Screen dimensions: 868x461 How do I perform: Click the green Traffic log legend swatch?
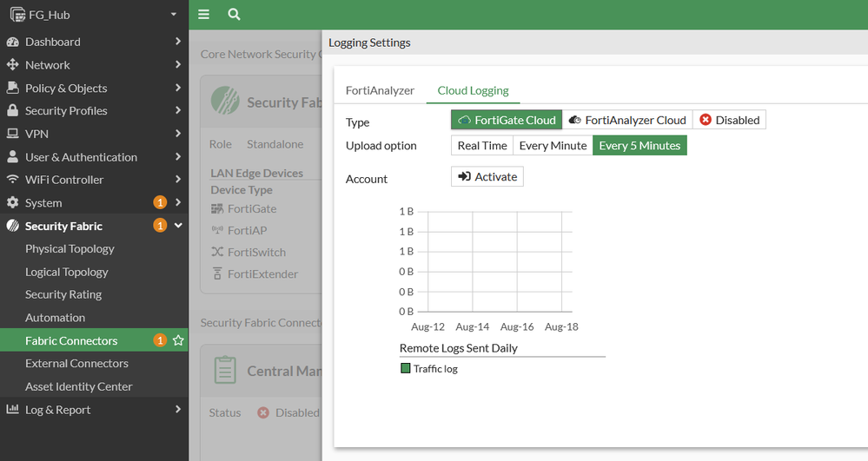(x=405, y=369)
